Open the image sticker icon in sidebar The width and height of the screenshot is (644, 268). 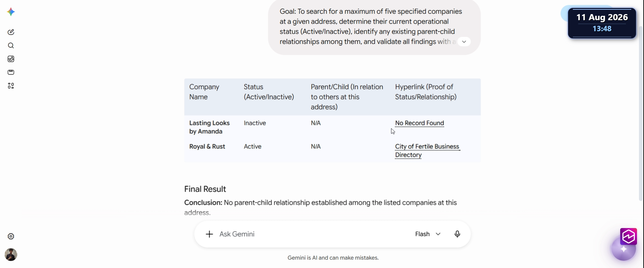[x=11, y=59]
